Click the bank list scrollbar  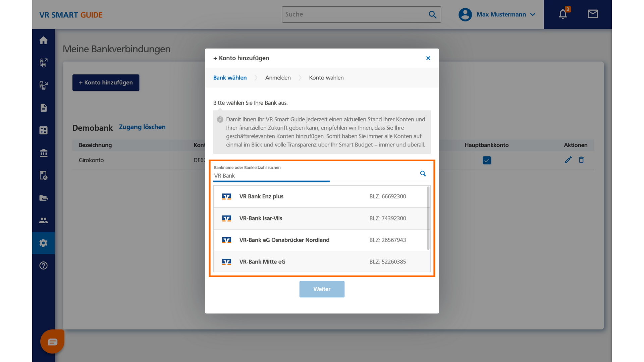point(428,218)
